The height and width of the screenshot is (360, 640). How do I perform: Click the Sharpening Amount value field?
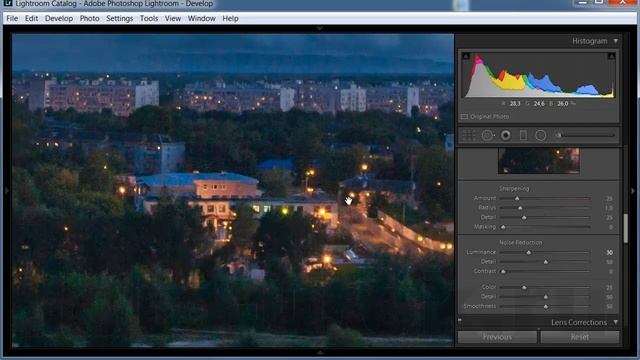(609, 198)
